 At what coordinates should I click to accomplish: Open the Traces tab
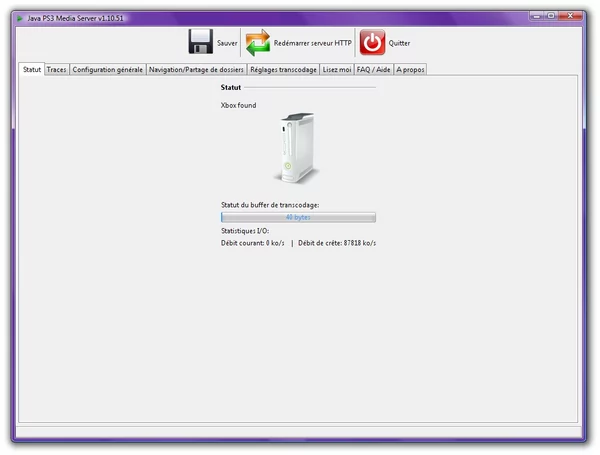57,70
